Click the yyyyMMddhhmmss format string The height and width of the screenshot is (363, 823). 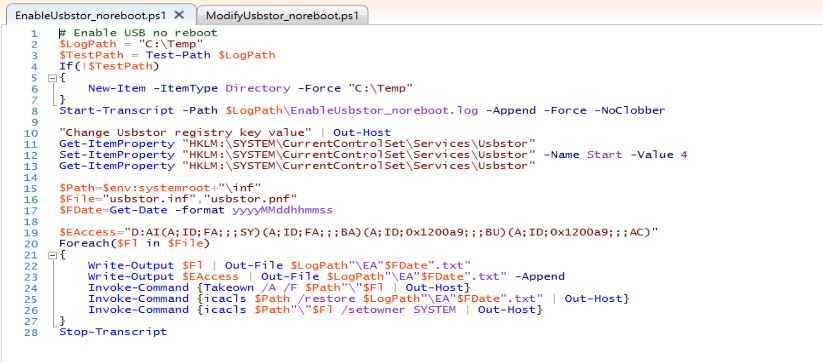pyautogui.click(x=282, y=210)
